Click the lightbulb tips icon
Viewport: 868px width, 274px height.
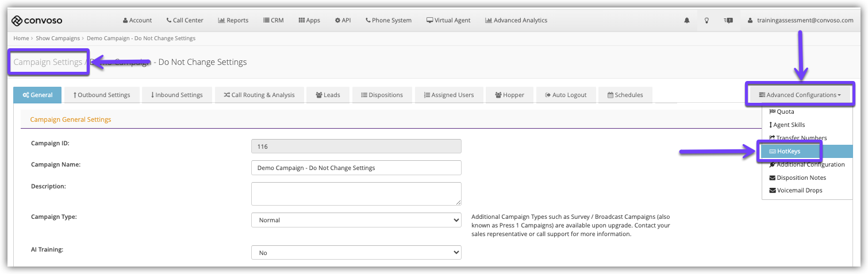pos(707,20)
